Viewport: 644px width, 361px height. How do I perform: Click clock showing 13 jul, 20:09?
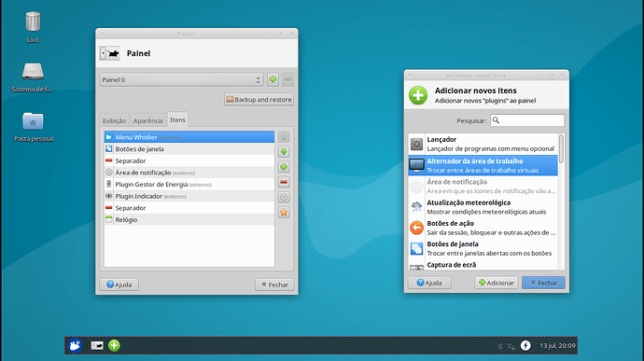(557, 346)
